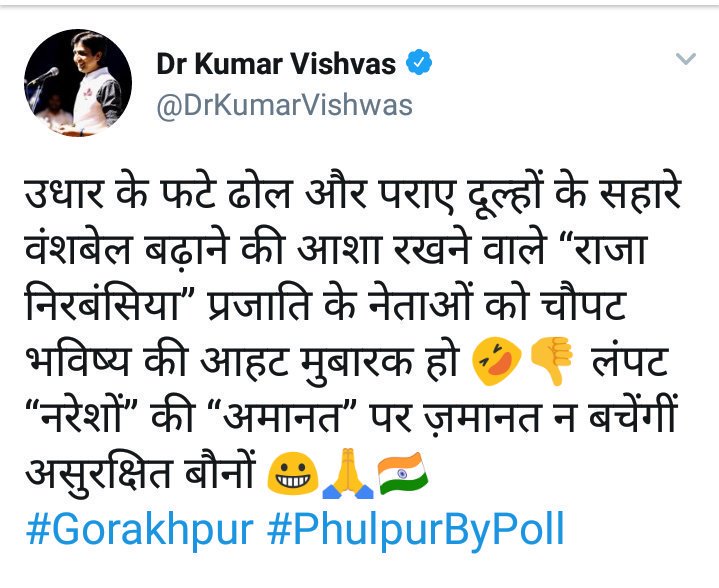Click the Dr Kumar Vishvas display name
Viewport: 719px width, 588px height.
(x=276, y=63)
